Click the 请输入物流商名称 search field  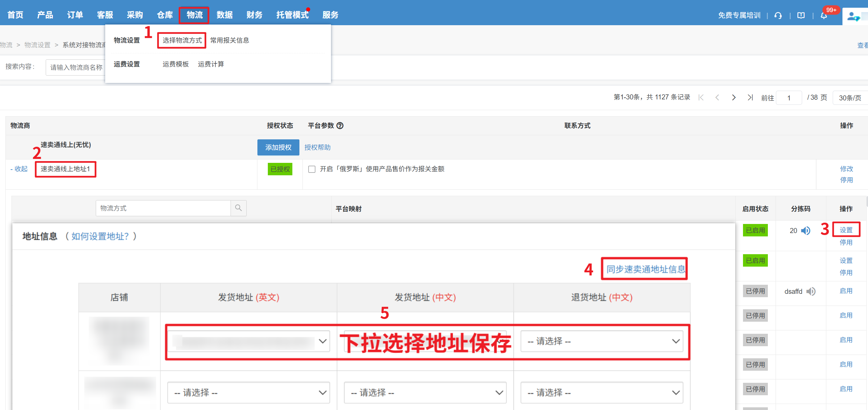coord(76,67)
